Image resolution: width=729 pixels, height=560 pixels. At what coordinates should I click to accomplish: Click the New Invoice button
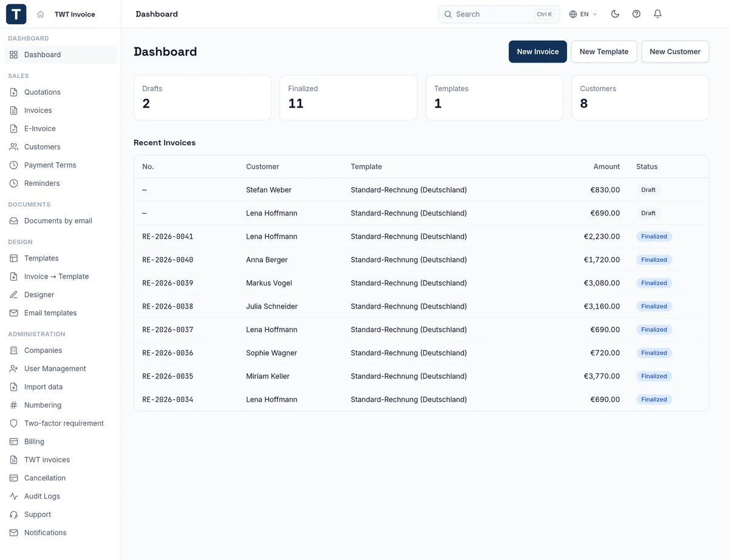point(538,52)
